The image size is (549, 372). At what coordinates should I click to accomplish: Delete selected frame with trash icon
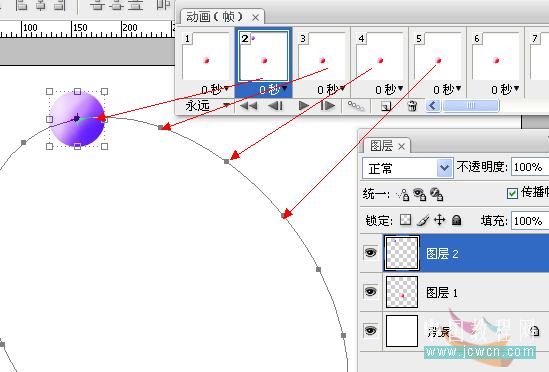[x=412, y=106]
